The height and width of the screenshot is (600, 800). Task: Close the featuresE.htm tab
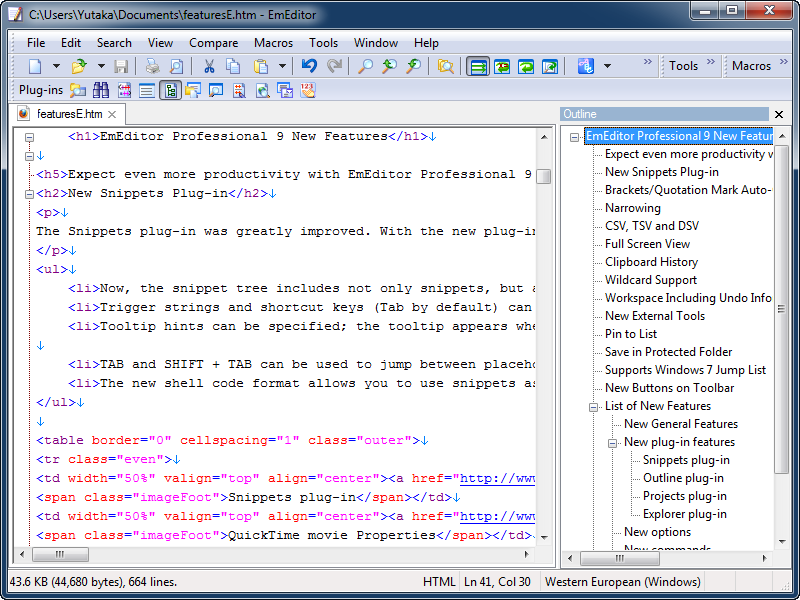pyautogui.click(x=112, y=114)
